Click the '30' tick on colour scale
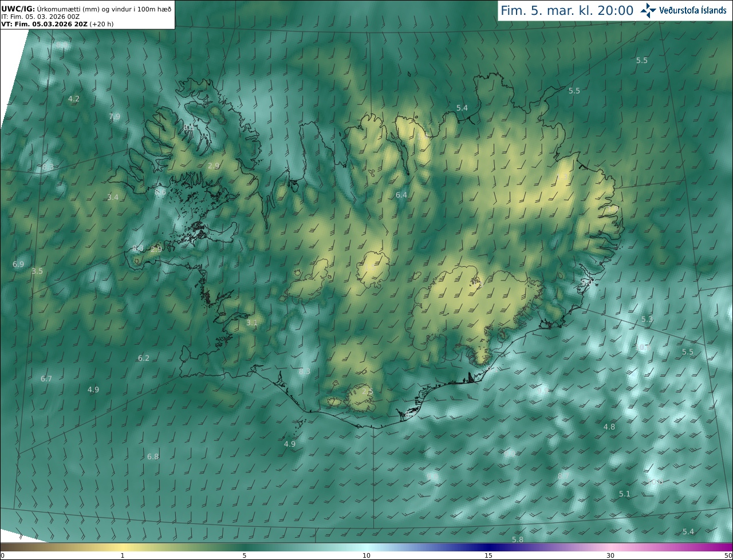Image resolution: width=733 pixels, height=560 pixels. pos(610,556)
